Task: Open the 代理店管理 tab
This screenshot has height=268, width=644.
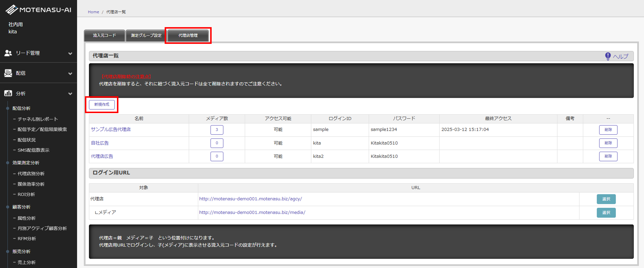Action: pyautogui.click(x=188, y=35)
